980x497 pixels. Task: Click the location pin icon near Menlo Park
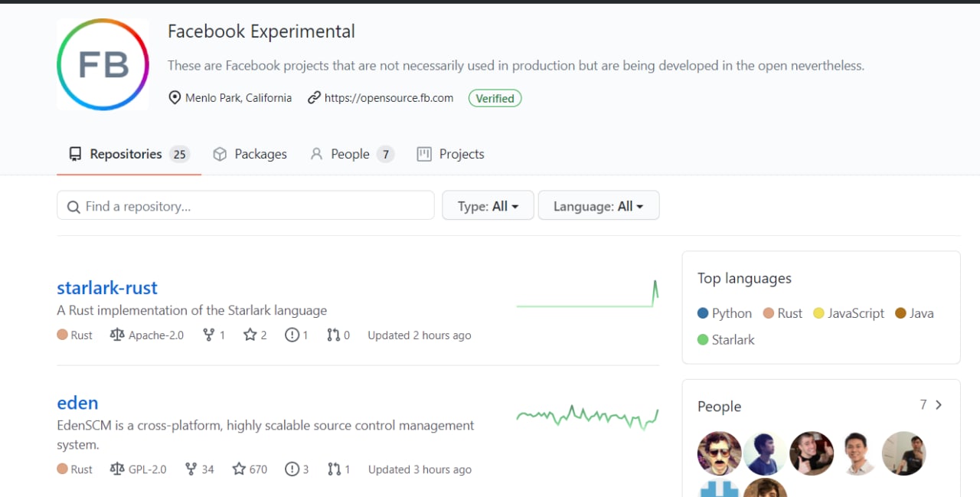tap(175, 98)
